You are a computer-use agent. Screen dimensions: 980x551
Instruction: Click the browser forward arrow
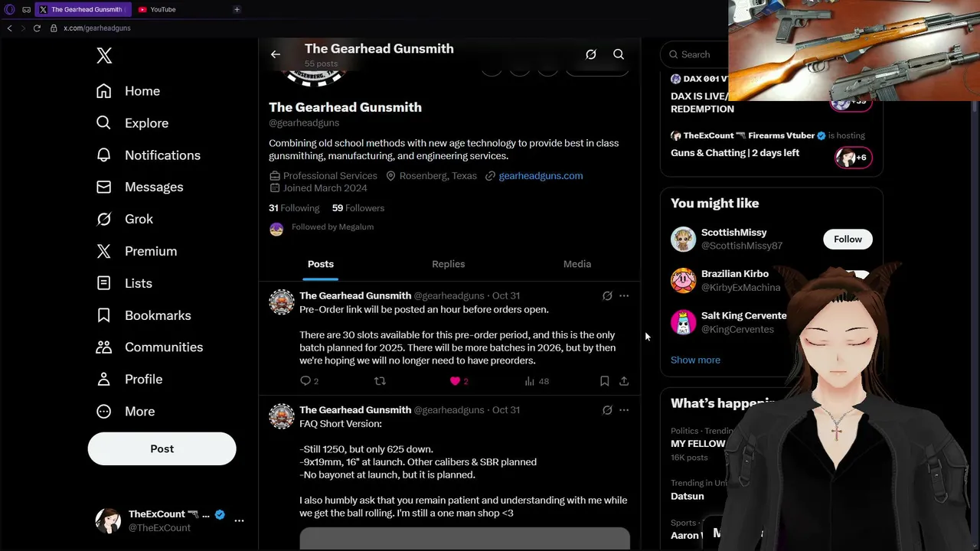[x=22, y=28]
